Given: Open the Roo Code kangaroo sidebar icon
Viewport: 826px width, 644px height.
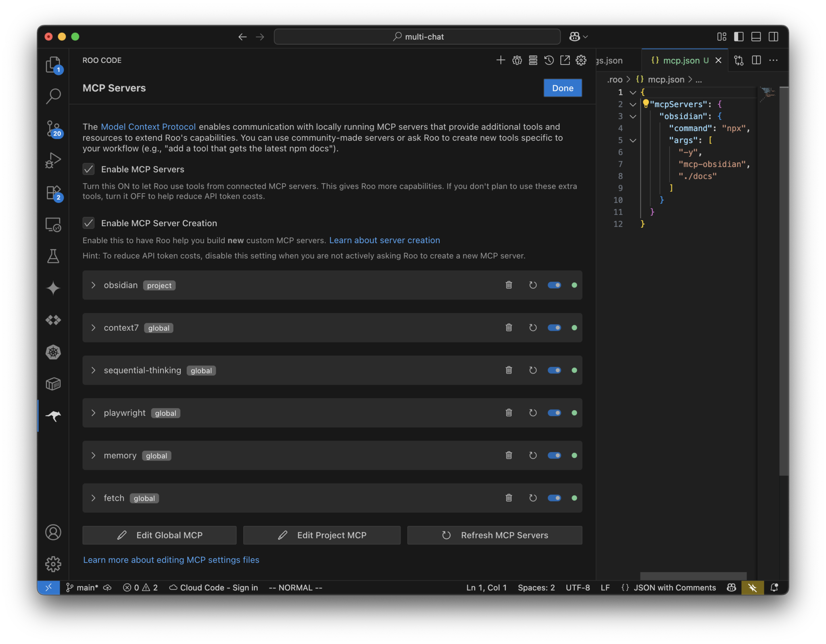Looking at the screenshot, I should tap(54, 416).
